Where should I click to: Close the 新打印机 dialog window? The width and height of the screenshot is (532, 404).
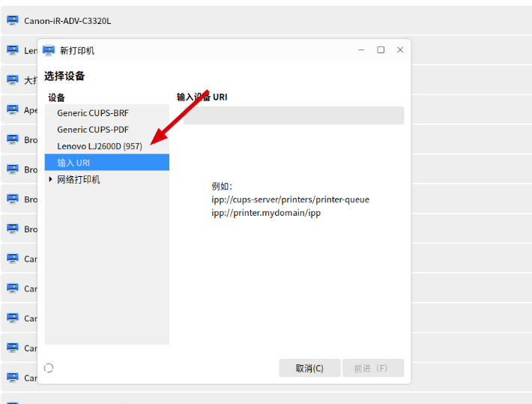click(x=400, y=50)
